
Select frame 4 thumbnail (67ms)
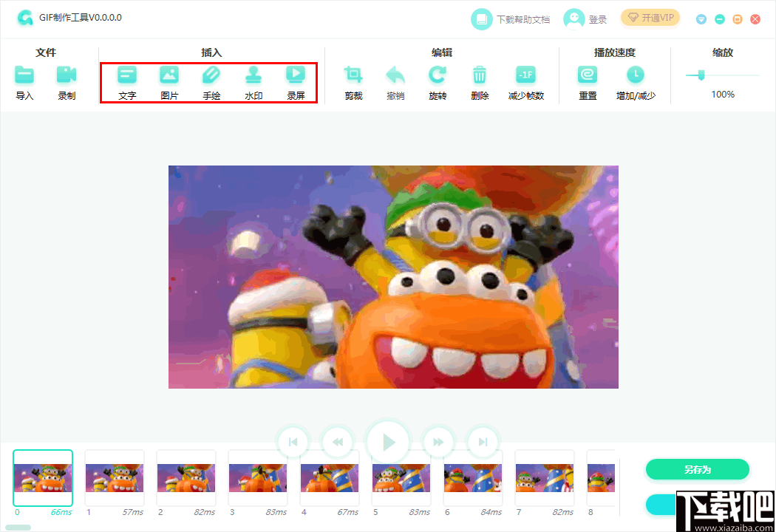click(330, 477)
